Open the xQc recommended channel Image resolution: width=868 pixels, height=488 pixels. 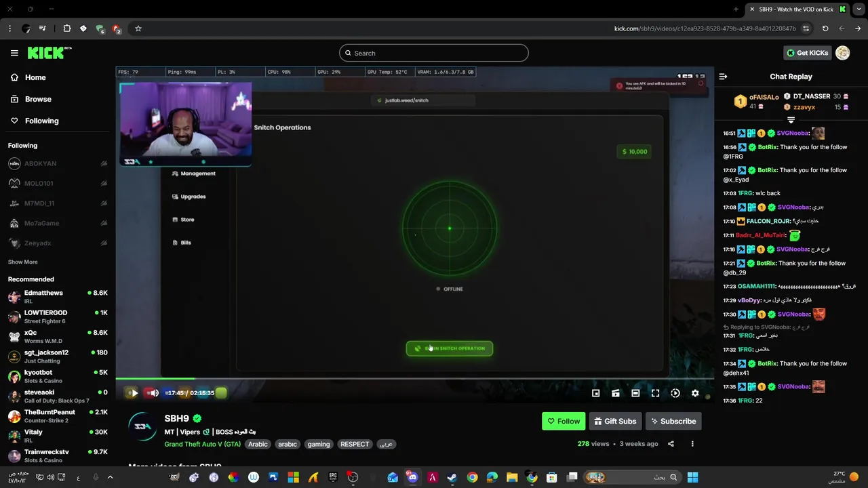coord(58,337)
